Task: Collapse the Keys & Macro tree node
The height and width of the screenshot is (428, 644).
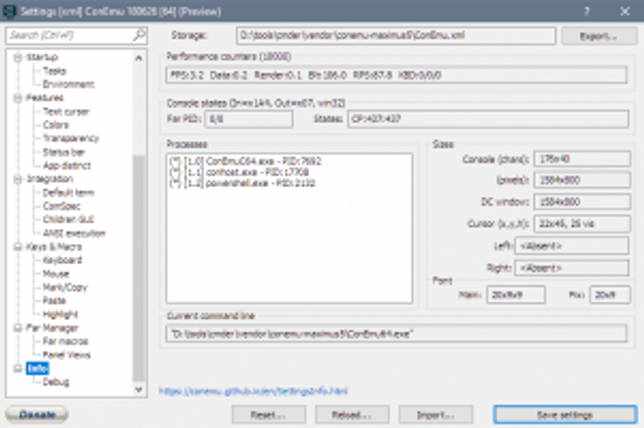Action: (18, 247)
